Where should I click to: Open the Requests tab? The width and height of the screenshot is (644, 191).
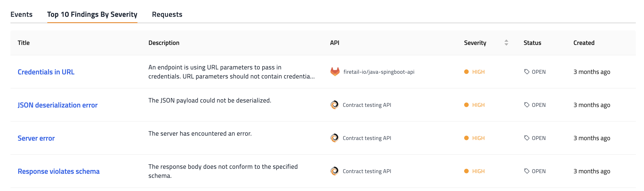[167, 15]
